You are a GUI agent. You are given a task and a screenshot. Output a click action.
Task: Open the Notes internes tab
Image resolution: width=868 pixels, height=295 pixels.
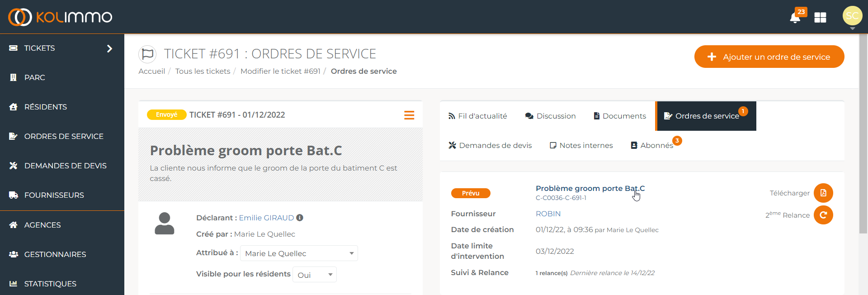click(x=581, y=145)
